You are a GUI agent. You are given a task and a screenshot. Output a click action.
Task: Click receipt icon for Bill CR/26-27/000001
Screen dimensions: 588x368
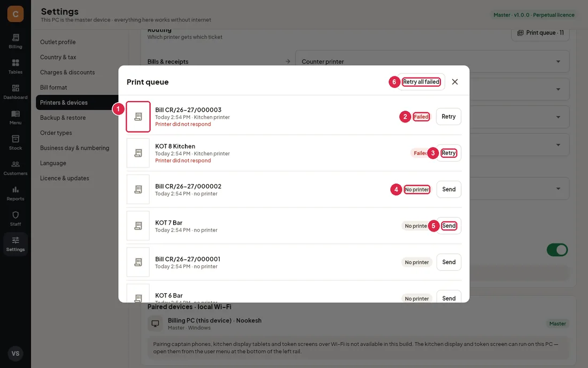pyautogui.click(x=138, y=262)
